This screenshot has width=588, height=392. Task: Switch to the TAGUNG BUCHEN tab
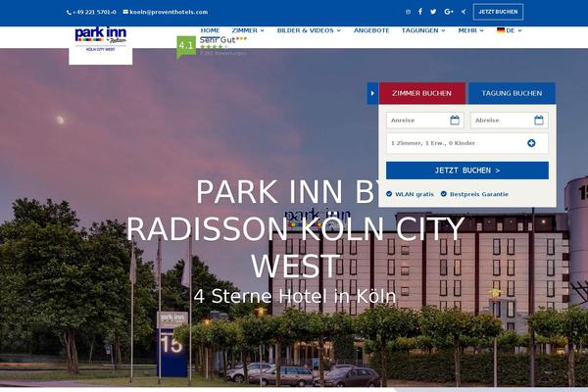point(512,93)
